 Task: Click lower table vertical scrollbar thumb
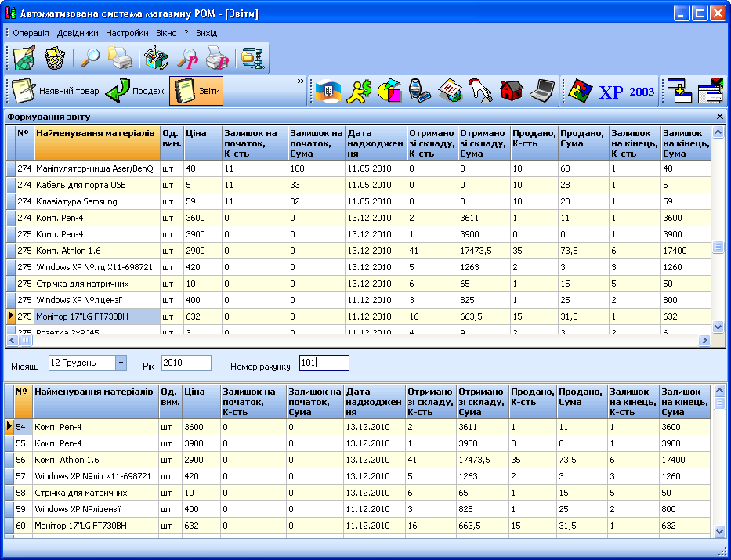pos(719,403)
